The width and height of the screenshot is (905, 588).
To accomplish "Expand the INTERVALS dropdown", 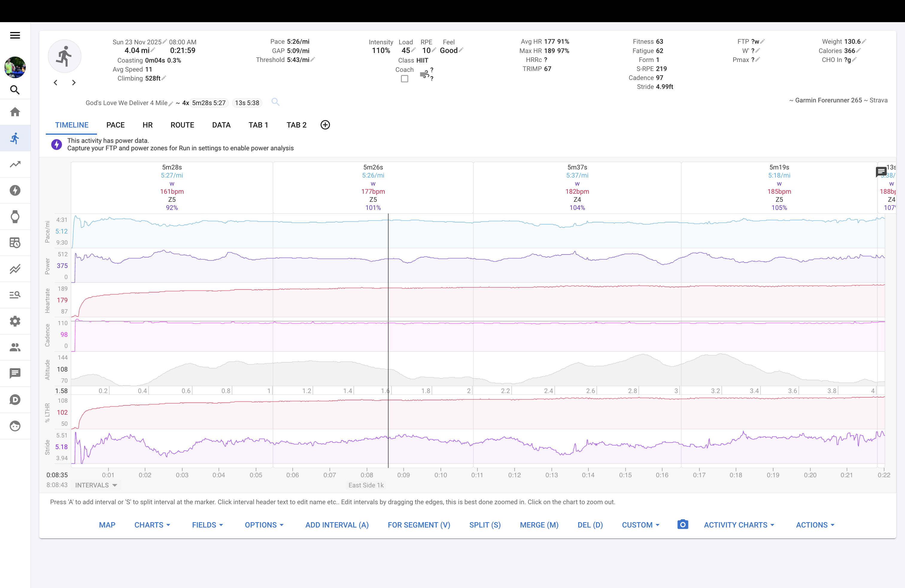I will (96, 485).
